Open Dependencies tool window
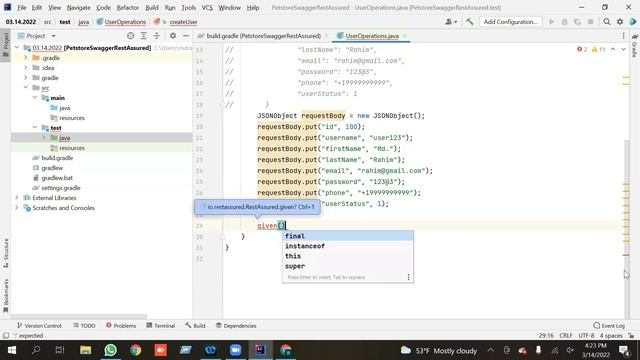Screen dimensions: 640x360 (236, 326)
